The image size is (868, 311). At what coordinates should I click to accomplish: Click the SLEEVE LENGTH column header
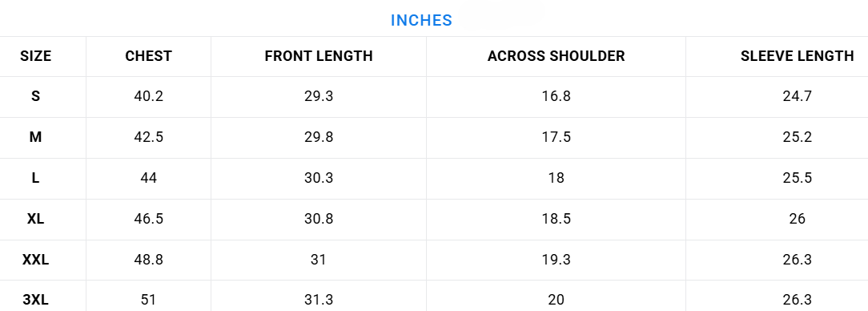coord(798,56)
